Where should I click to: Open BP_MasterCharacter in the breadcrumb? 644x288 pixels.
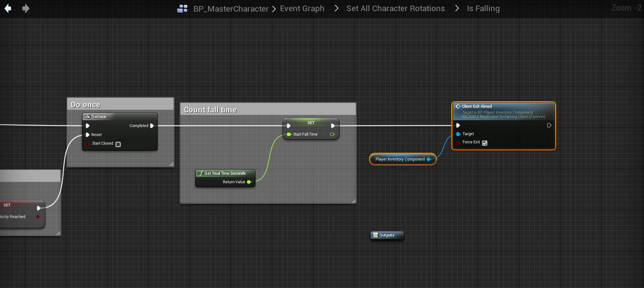[231, 9]
